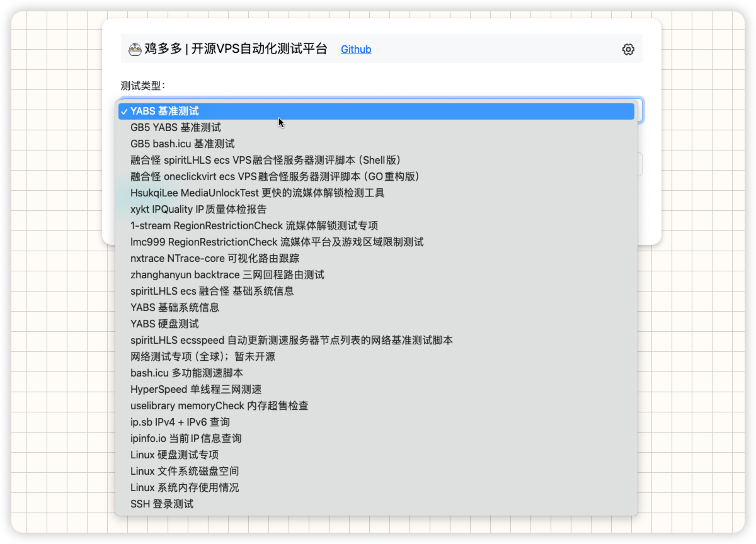Pick lmc999 RegionRestrictionCheck option
756x544 pixels.
(x=277, y=242)
